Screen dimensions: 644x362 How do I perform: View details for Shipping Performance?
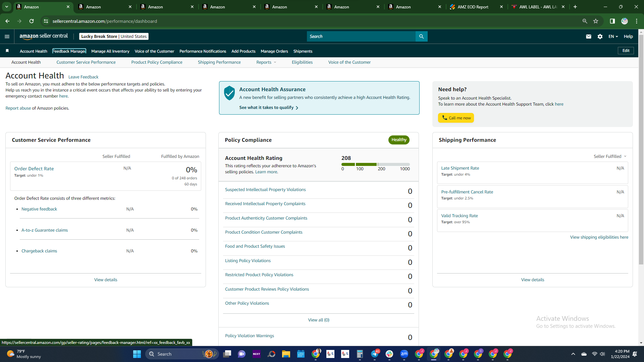533,280
